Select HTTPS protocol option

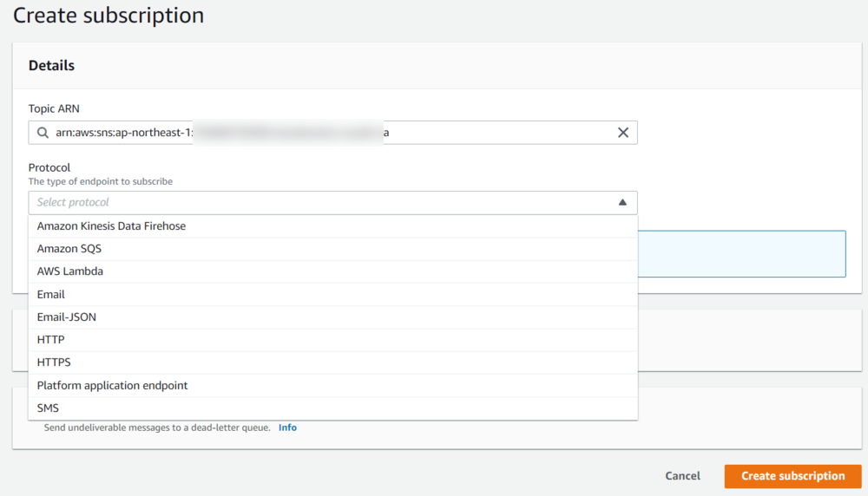click(x=332, y=362)
